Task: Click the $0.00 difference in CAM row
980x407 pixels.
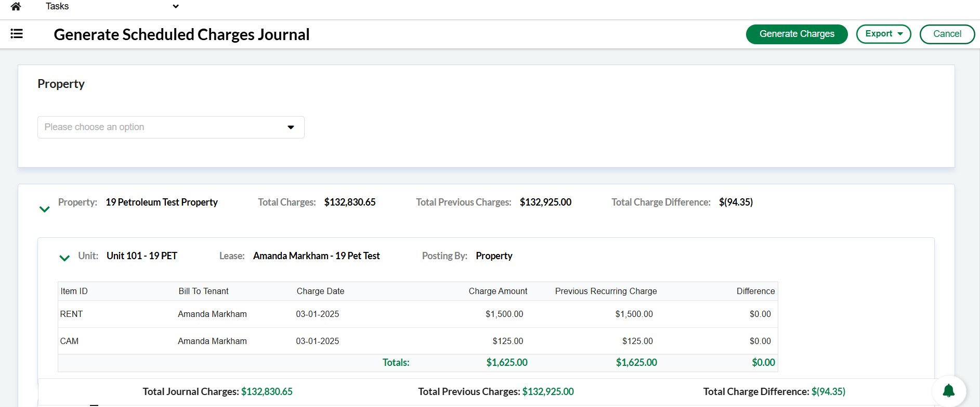Action: 760,341
